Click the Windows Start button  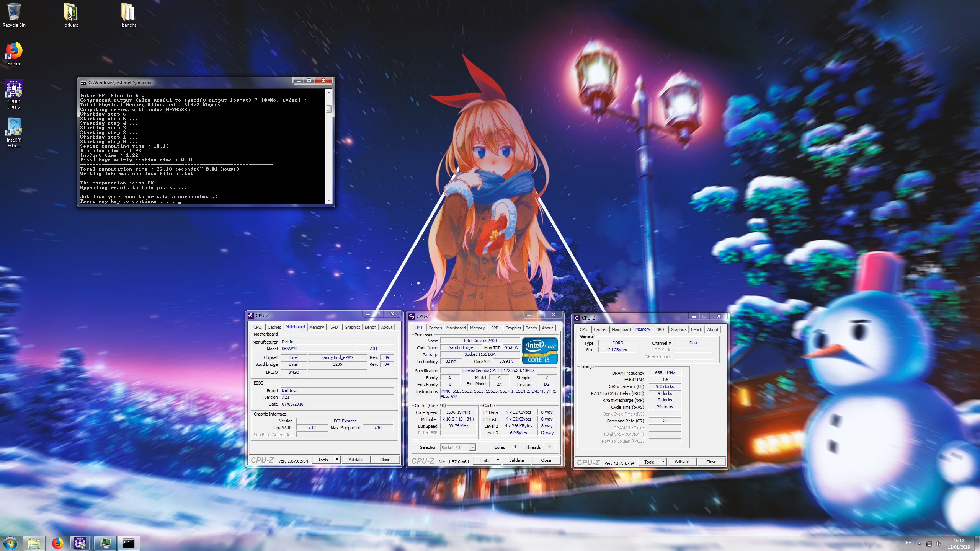point(10,543)
